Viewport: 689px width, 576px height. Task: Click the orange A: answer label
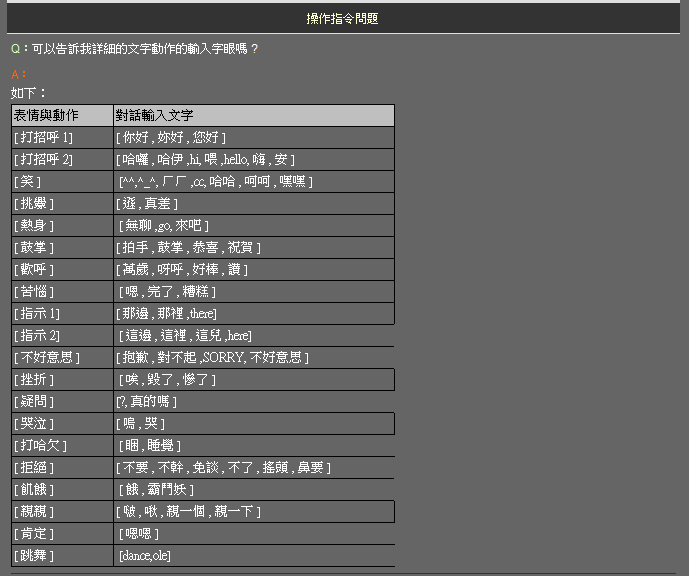(x=18, y=74)
